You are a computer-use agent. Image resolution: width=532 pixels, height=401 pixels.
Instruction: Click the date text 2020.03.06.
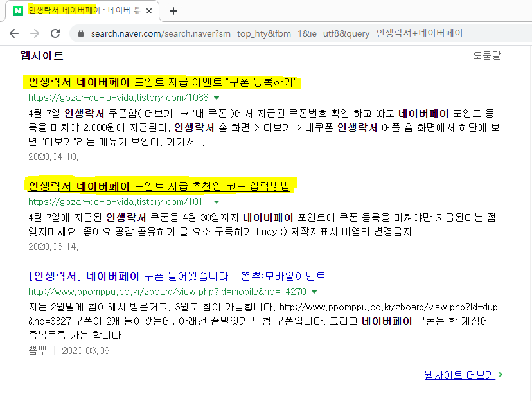coord(87,351)
